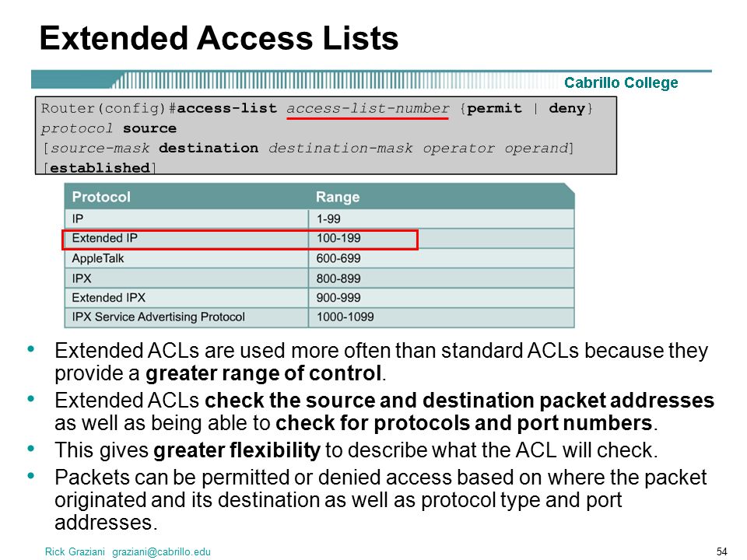Click the 'permit' keyword in the command syntax

click(x=494, y=109)
